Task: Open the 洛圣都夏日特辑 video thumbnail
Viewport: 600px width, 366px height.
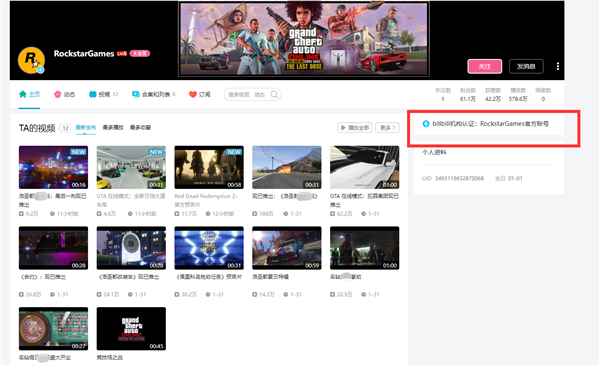Action: coord(287,248)
